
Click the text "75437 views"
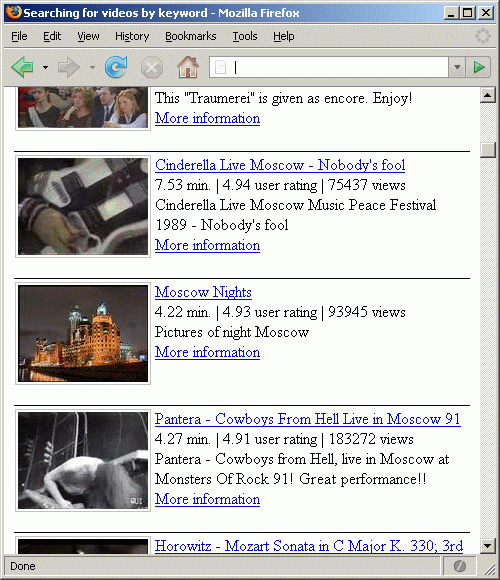(x=366, y=185)
